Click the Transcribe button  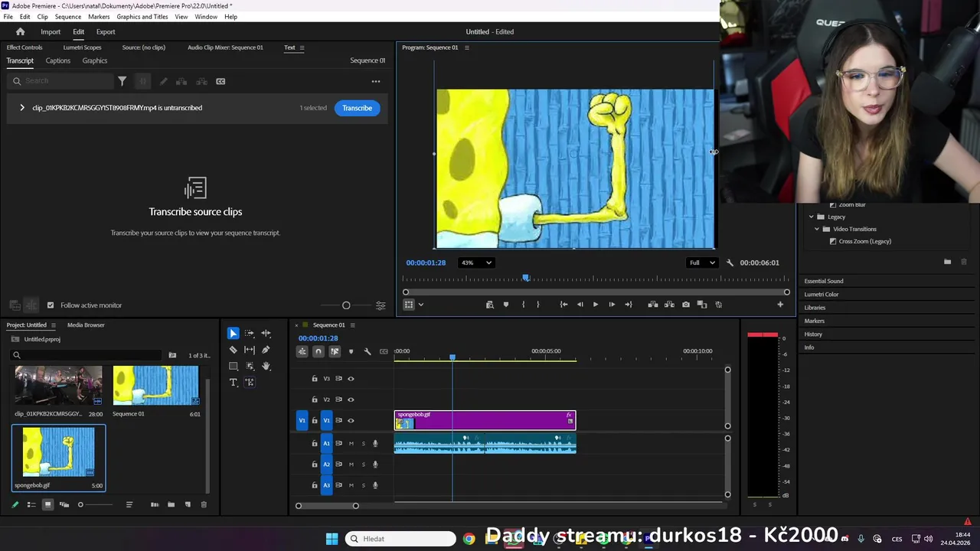(357, 108)
